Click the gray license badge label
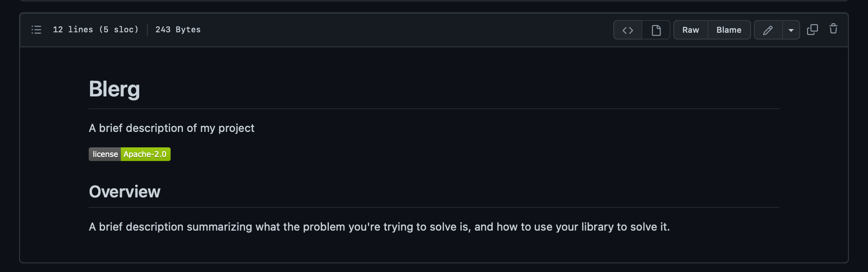This screenshot has height=272, width=868. pyautogui.click(x=105, y=154)
